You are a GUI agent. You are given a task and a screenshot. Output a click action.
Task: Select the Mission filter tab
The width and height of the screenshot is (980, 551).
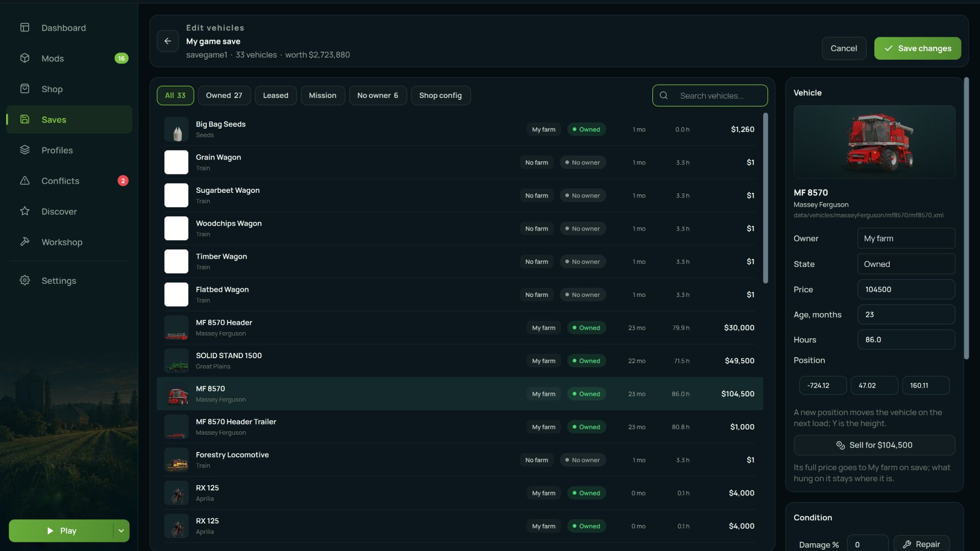323,95
